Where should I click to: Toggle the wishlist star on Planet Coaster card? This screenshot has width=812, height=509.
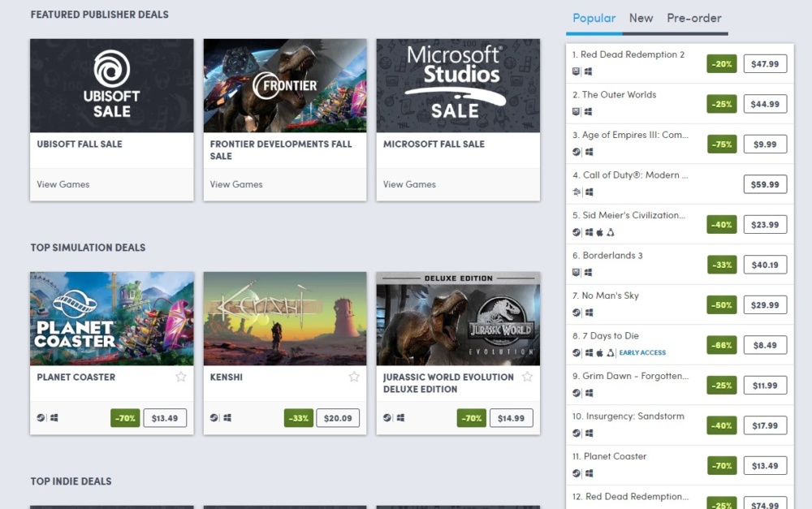(x=181, y=377)
